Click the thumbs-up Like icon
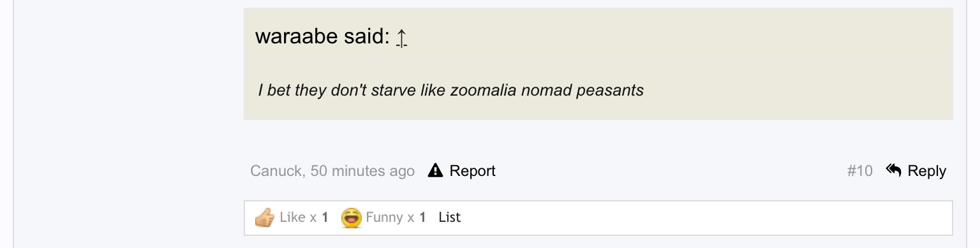980x248 pixels. point(264,217)
